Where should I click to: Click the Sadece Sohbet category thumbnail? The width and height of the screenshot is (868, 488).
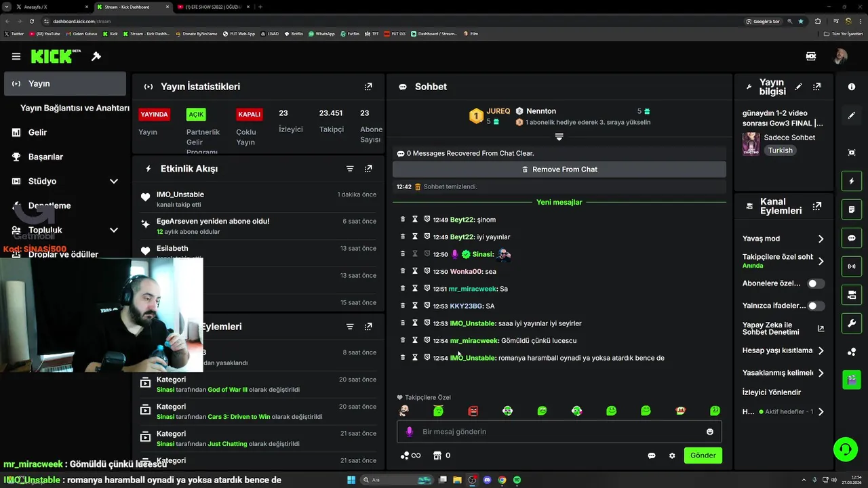pos(751,144)
